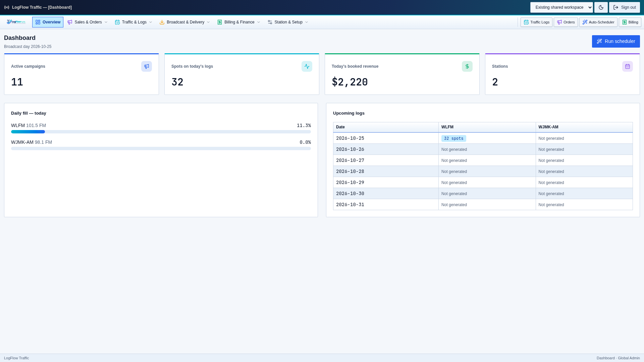Click the Broadcast & Delivery download icon
The height and width of the screenshot is (362, 644).
click(x=162, y=22)
